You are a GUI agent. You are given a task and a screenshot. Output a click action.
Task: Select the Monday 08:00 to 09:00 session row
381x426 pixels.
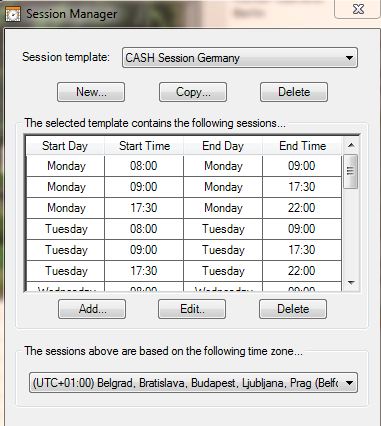tap(184, 166)
